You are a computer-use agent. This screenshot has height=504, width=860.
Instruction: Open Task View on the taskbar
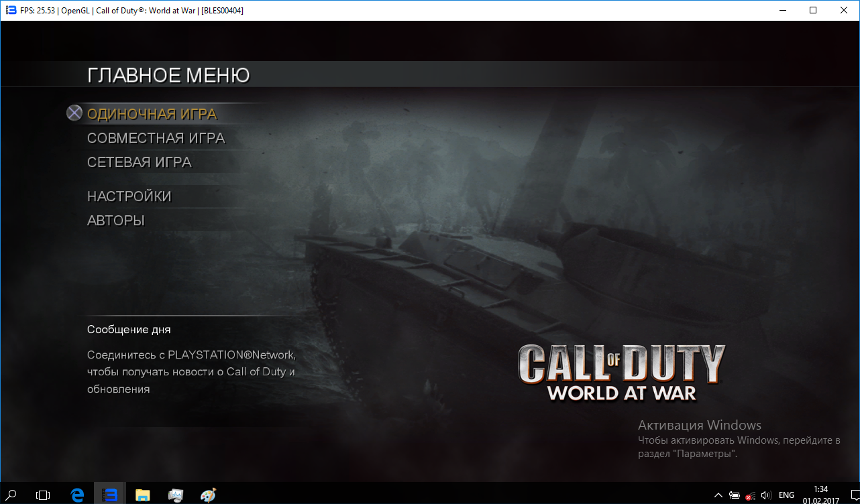point(43,495)
